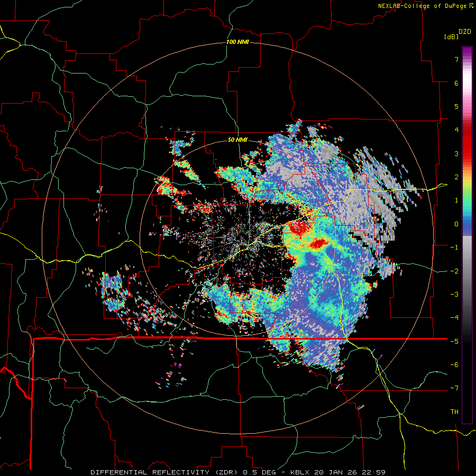This screenshot has width=476, height=476.
Task: Click the legend value "-5"
Action: pos(454,342)
